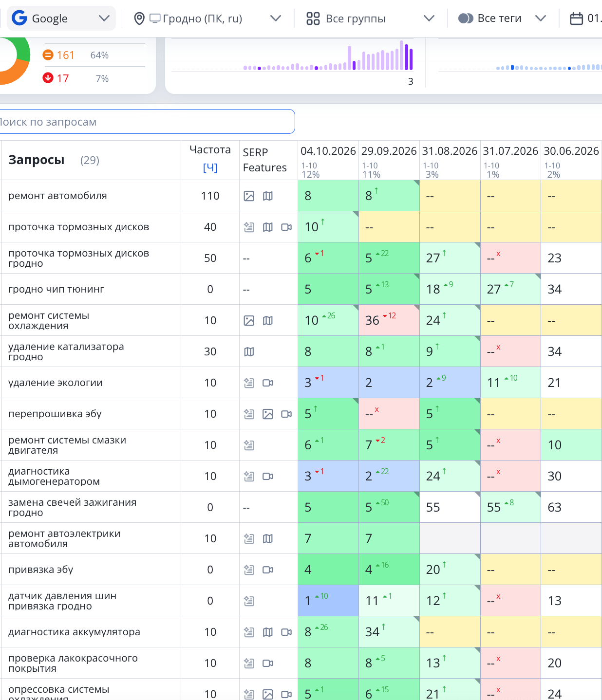Click the red dropped 17 positions icon

coord(48,78)
